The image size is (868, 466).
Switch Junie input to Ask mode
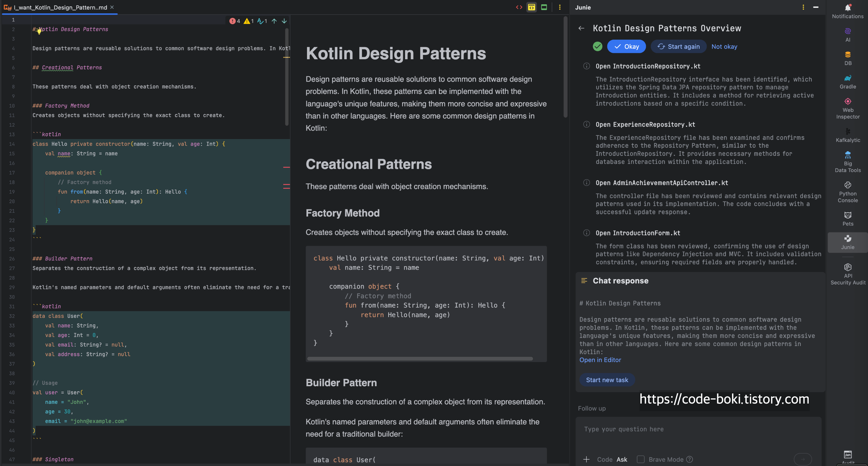point(622,459)
